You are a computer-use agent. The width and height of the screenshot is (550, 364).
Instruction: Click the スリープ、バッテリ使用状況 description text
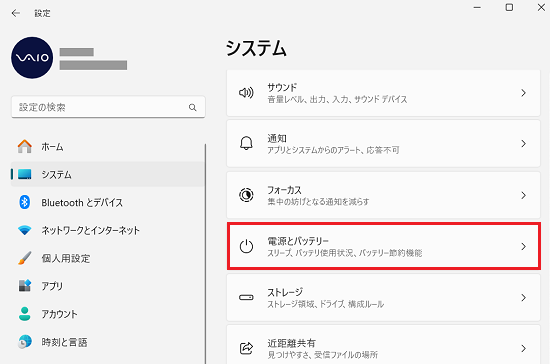(345, 253)
